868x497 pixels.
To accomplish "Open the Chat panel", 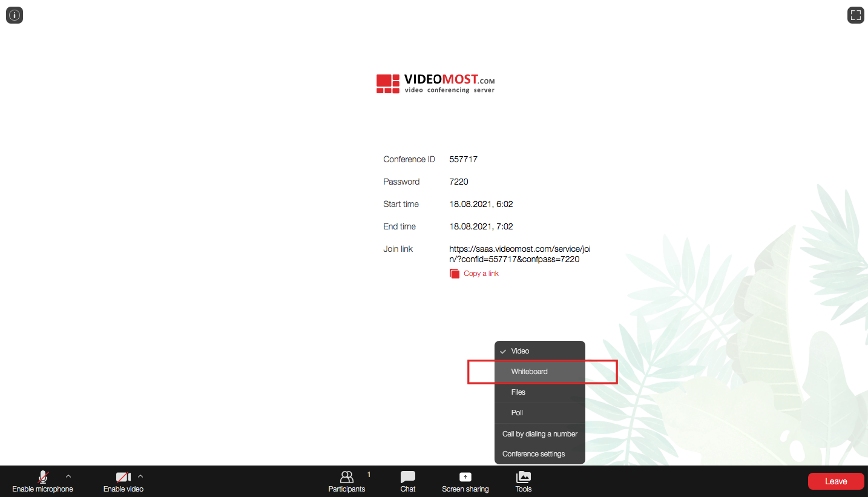I will click(x=408, y=481).
